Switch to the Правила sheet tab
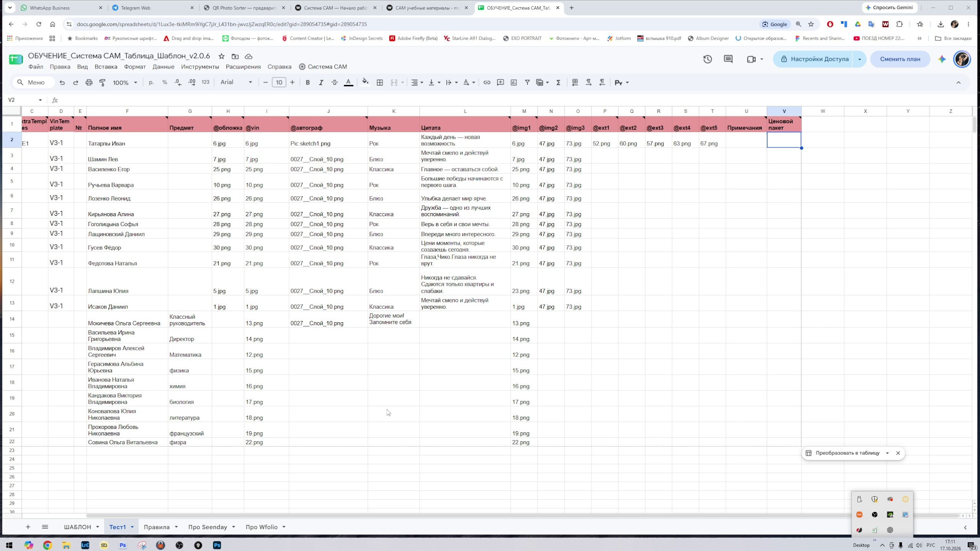Viewport: 980px width, 551px height. [157, 527]
